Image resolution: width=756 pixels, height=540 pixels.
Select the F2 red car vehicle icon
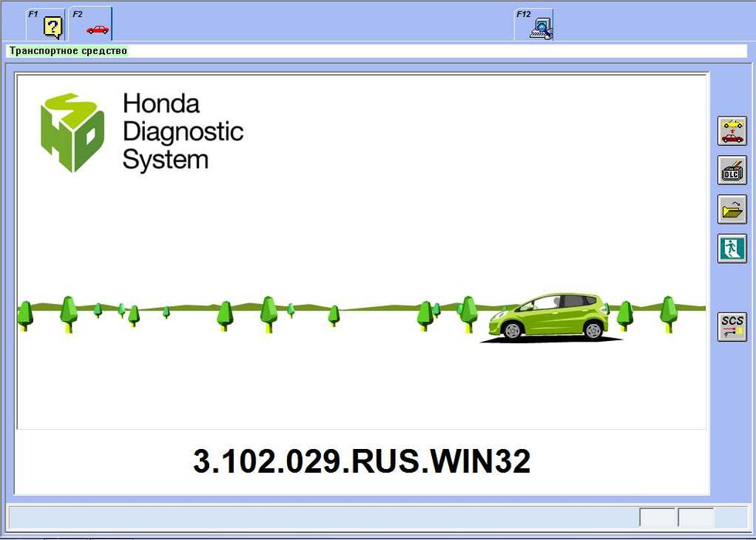coord(91,25)
